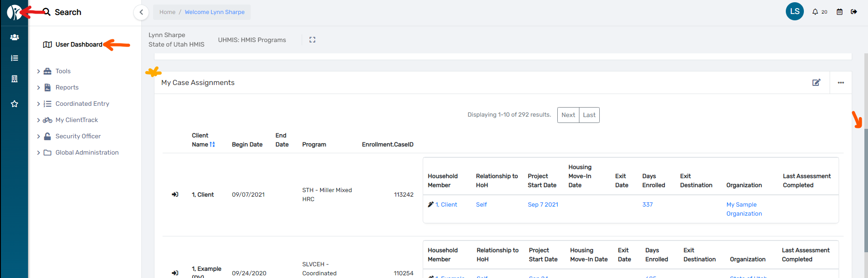Jump to the Last results page
This screenshot has width=868, height=278.
(589, 115)
